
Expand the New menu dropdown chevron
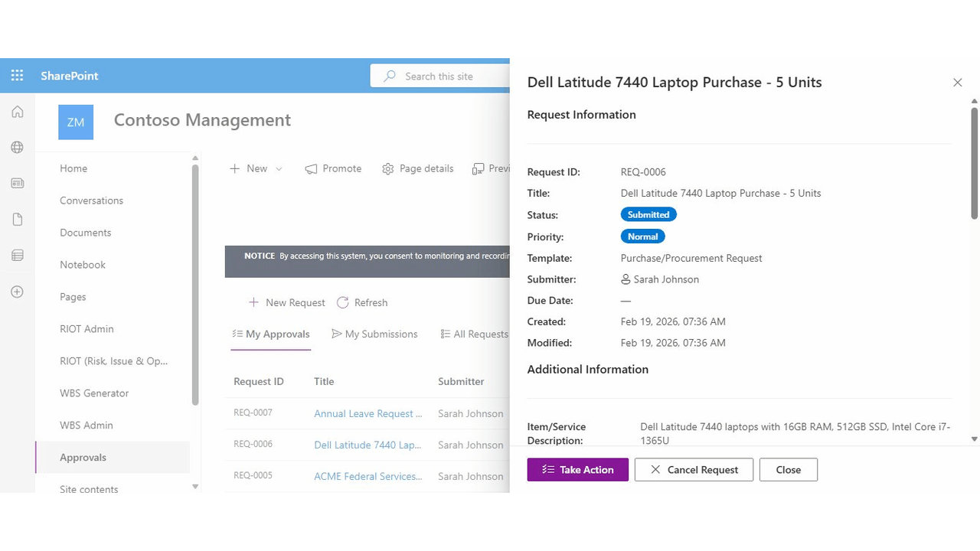pyautogui.click(x=278, y=168)
